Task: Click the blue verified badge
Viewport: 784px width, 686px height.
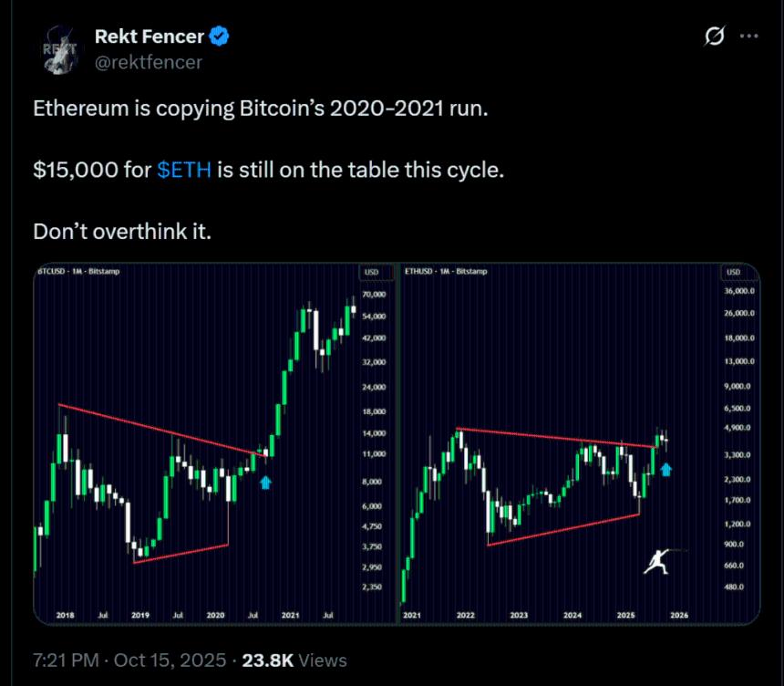Action: (219, 37)
